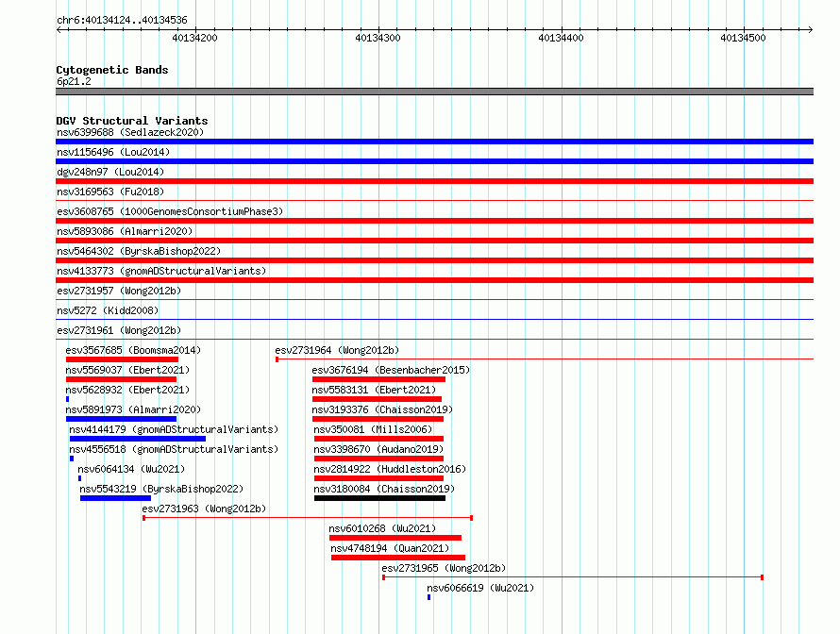Click the black bar under nsv3180084
The image size is (840, 634).
[x=379, y=498]
